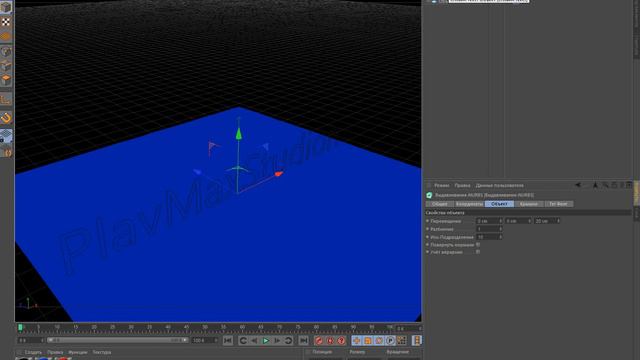Open the Создать menu in Materials
This screenshot has height=360, width=640.
[33, 352]
